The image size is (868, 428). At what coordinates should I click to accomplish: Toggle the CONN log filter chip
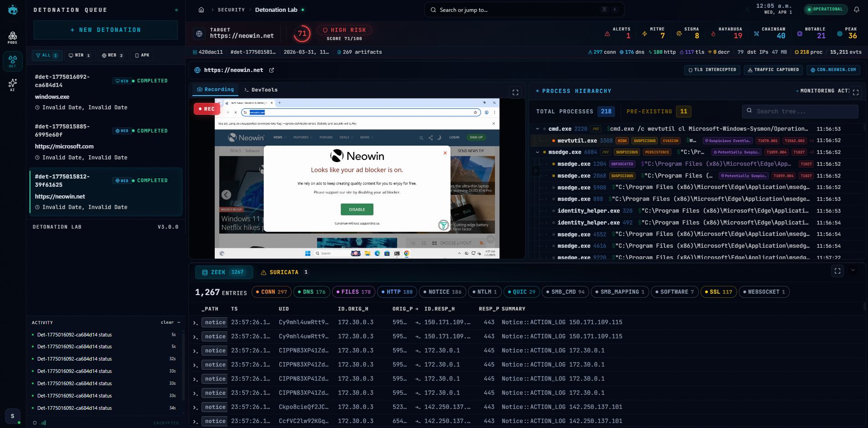272,292
